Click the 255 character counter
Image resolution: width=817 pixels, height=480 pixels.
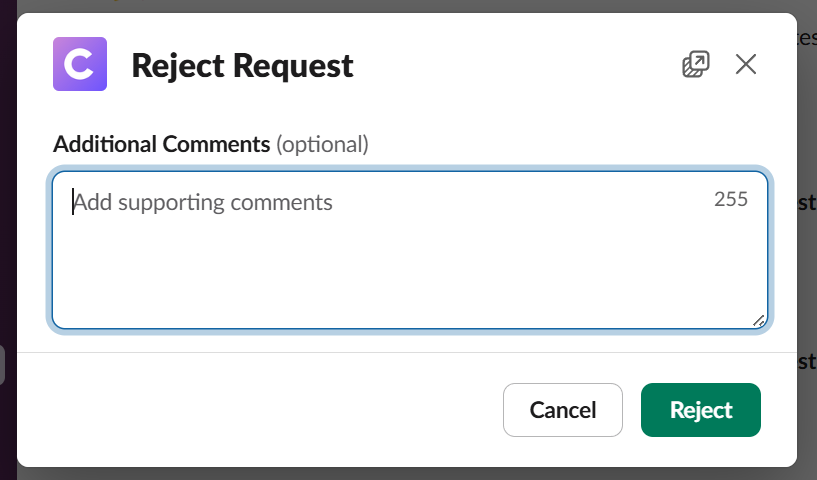click(x=731, y=199)
